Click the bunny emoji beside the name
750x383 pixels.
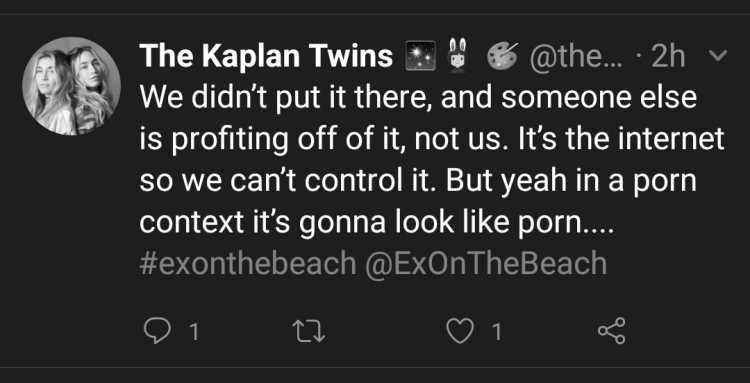(456, 56)
